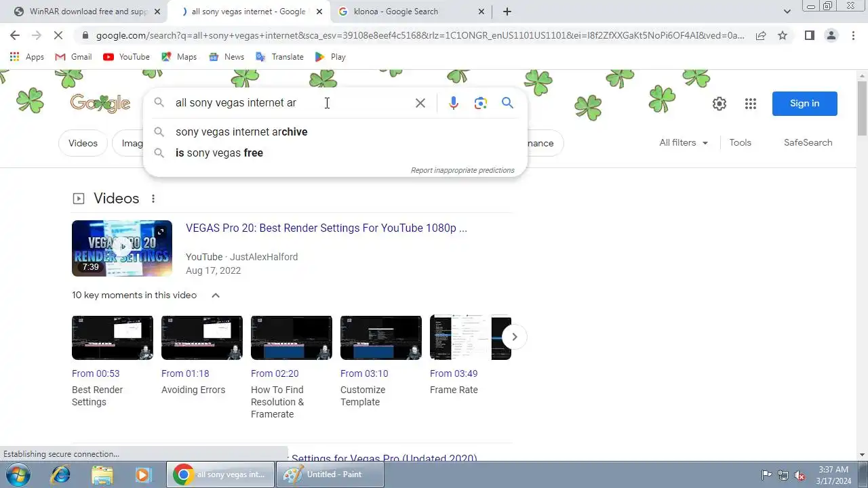Click the forward navigation arrow
The width and height of the screenshot is (868, 488).
(x=37, y=35)
